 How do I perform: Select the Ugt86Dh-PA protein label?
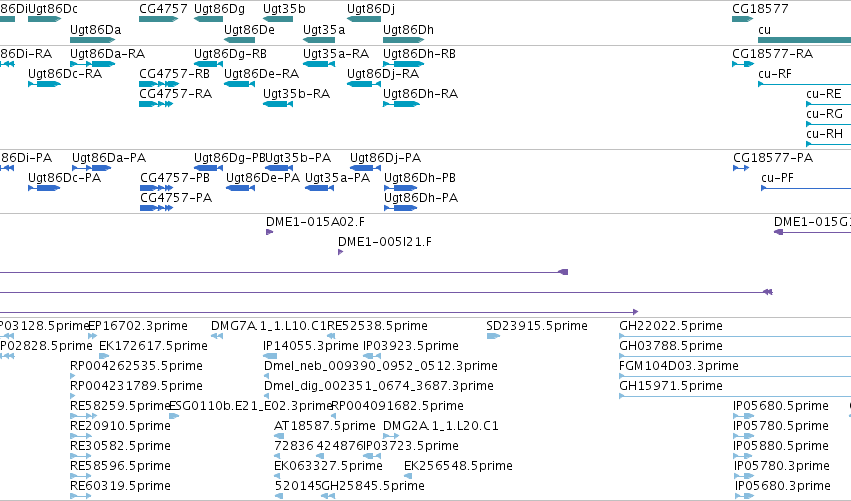pyautogui.click(x=421, y=198)
